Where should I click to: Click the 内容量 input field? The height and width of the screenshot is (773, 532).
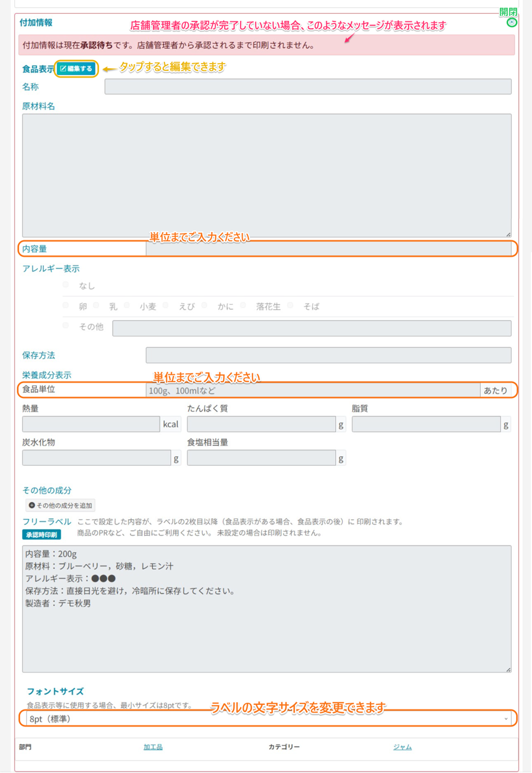click(328, 249)
